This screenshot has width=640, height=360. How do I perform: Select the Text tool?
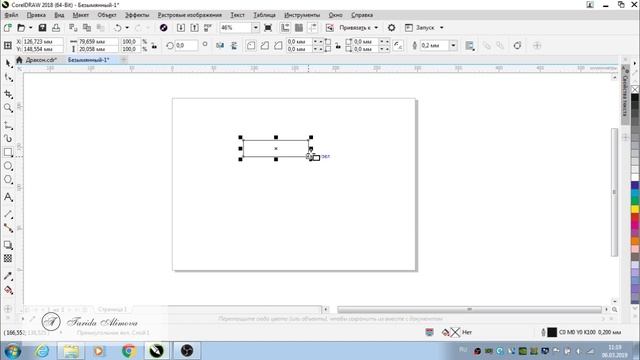8,197
